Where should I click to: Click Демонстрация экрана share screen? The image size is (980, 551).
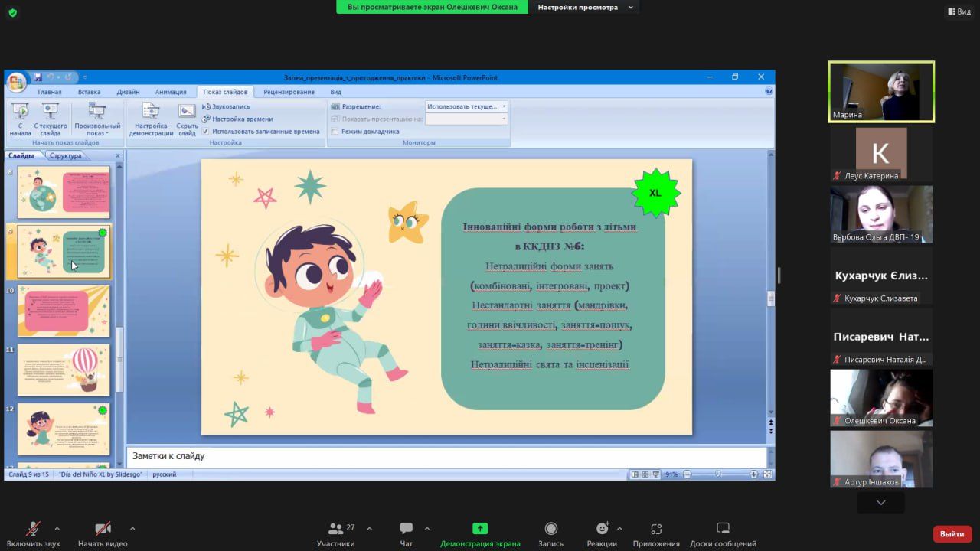coord(480,533)
